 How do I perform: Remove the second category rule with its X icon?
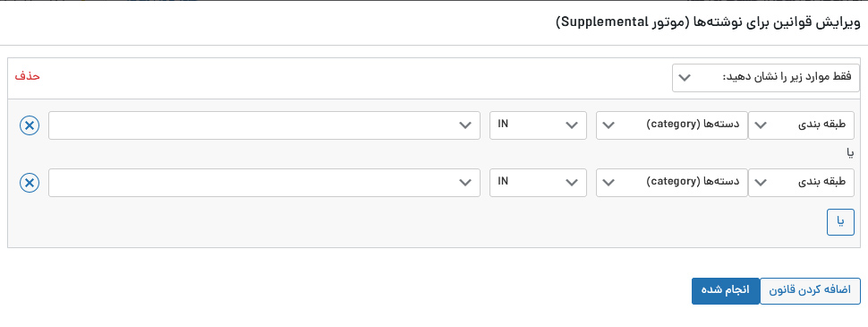pos(30,183)
